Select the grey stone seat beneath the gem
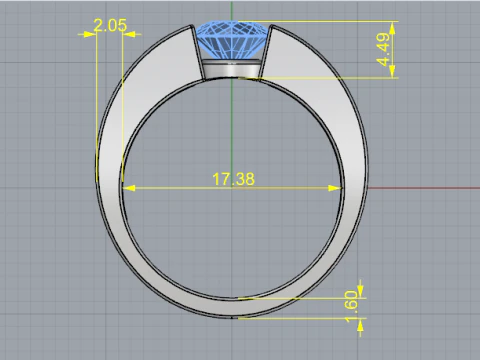Image resolution: width=480 pixels, height=360 pixels. click(x=231, y=68)
